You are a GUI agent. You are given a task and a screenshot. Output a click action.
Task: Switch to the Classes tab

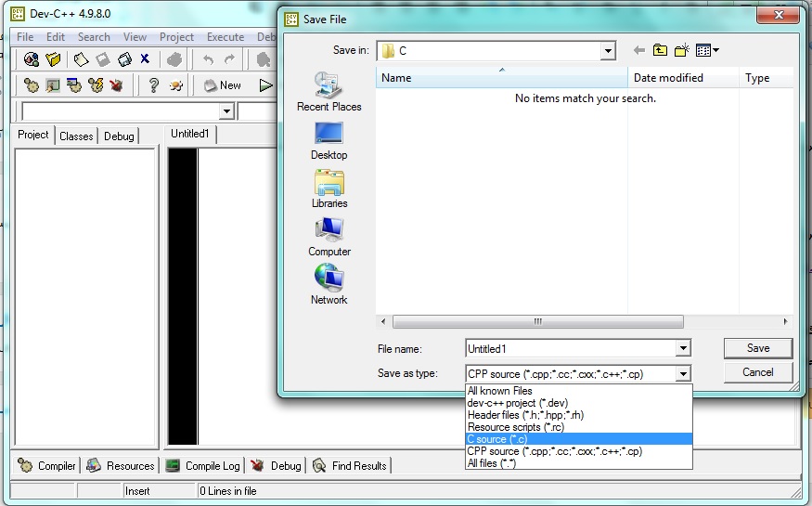click(76, 136)
